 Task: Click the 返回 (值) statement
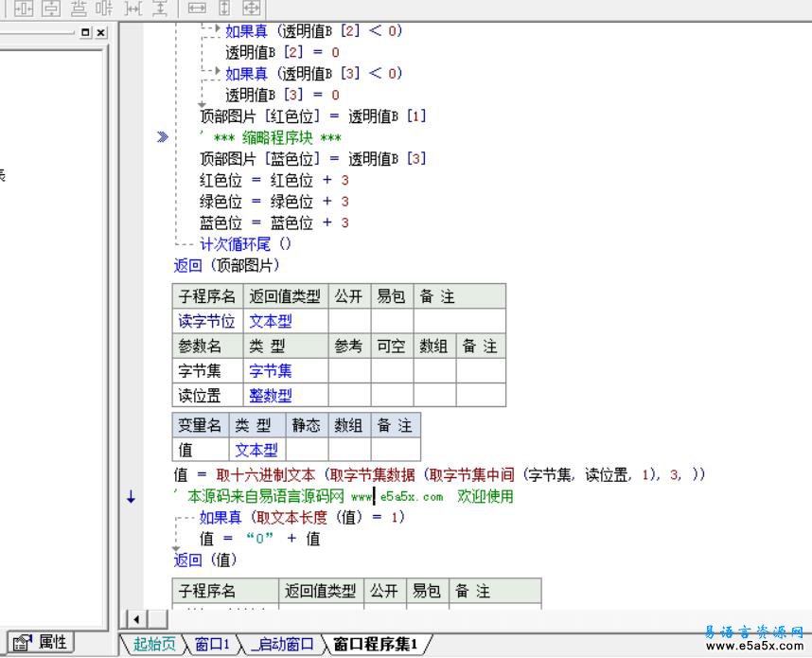[x=205, y=560]
